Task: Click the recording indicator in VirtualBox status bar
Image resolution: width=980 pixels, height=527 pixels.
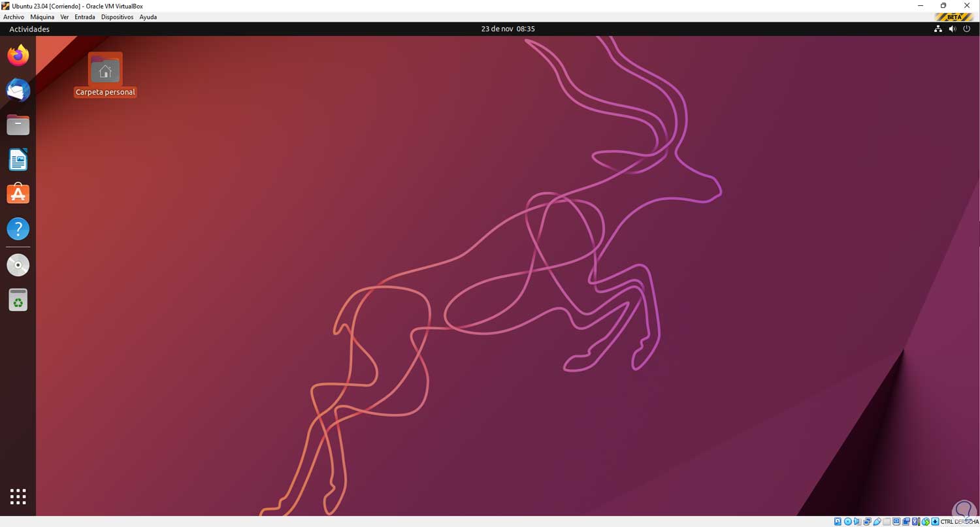Action: click(906, 522)
